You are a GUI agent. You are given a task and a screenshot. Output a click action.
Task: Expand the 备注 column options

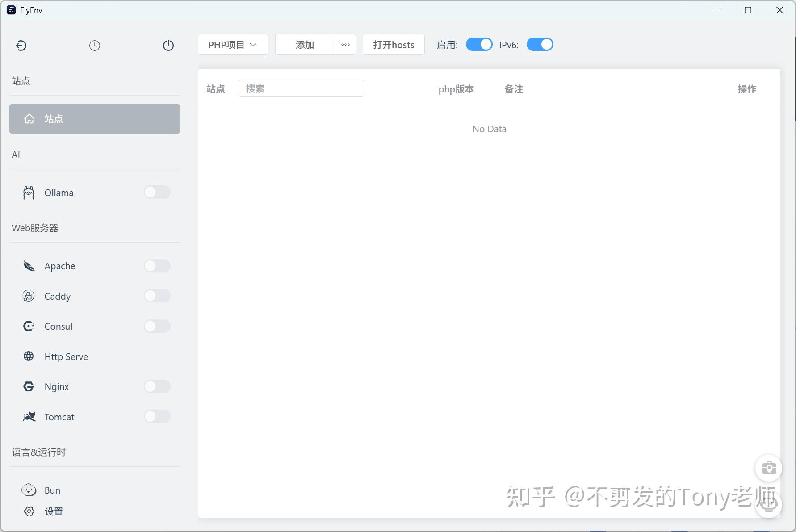(x=514, y=89)
